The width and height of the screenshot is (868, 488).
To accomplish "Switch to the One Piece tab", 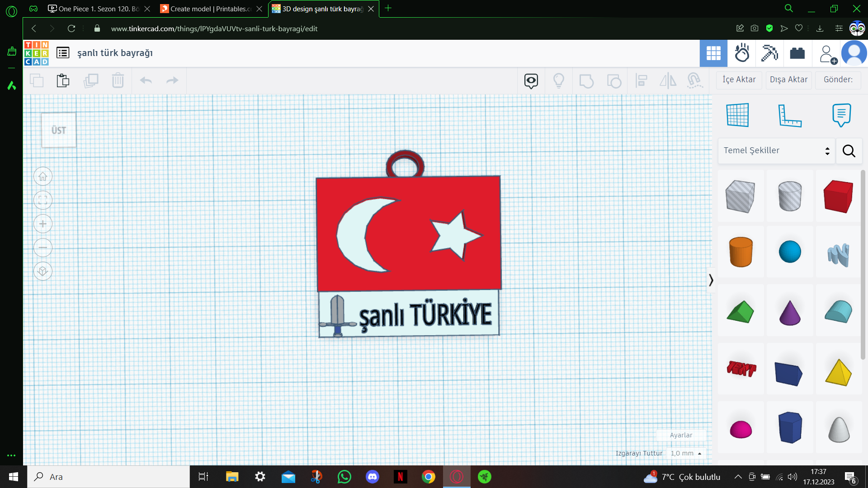I will [x=94, y=9].
